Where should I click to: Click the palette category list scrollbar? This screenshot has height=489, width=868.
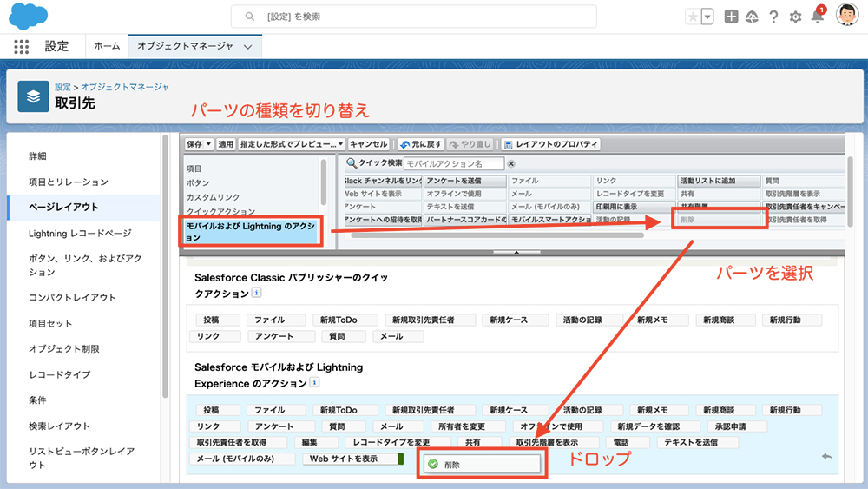pyautogui.click(x=323, y=182)
